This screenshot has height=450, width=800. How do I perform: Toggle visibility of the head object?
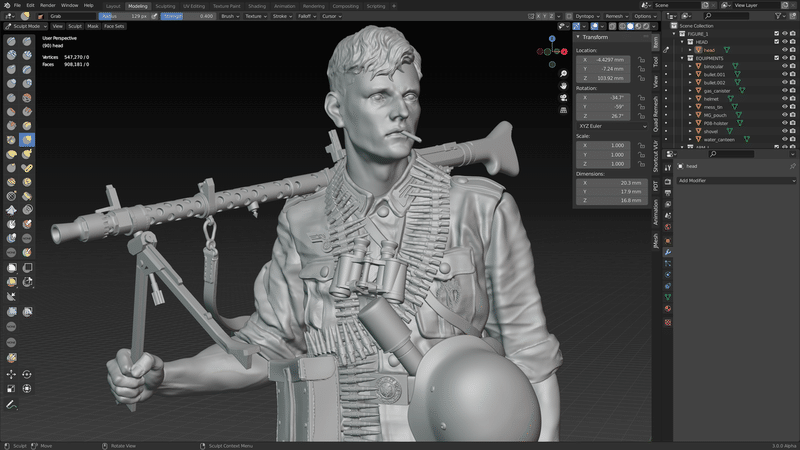785,50
